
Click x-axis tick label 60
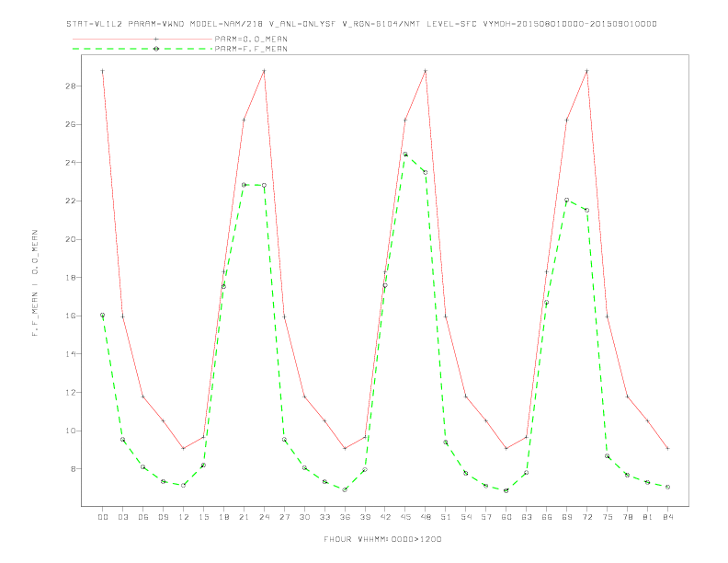coord(506,517)
